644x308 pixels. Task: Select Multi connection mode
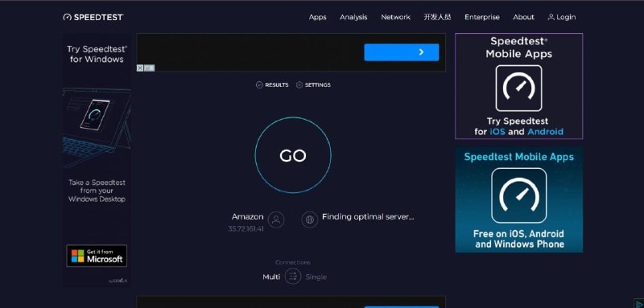point(271,277)
